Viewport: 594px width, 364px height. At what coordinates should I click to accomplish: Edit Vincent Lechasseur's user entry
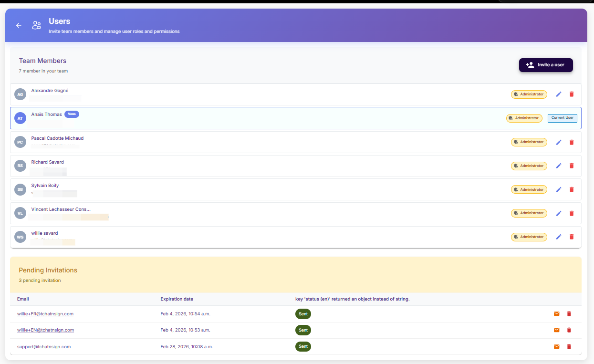click(559, 213)
